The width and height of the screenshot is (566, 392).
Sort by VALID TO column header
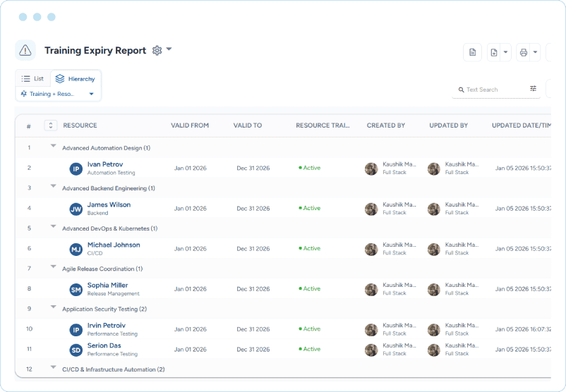pos(248,125)
